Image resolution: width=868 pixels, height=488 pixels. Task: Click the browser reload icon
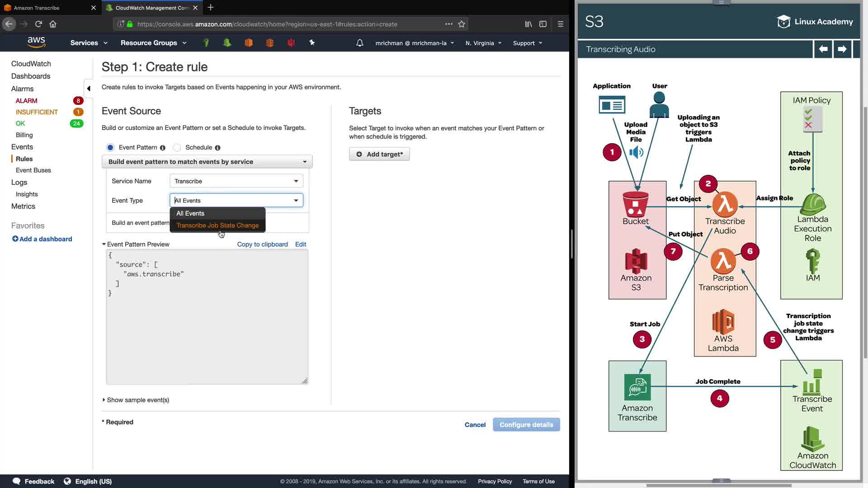point(38,24)
